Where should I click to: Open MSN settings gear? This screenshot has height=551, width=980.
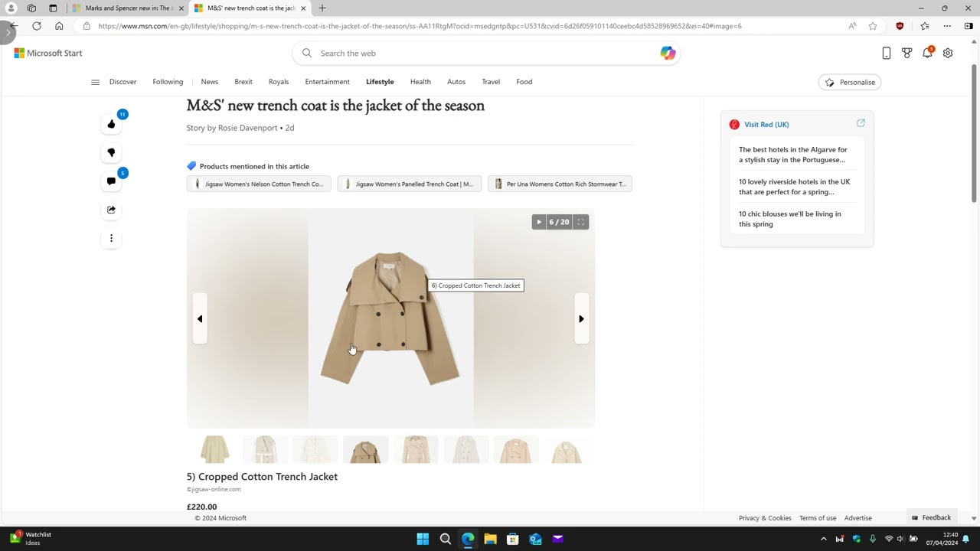pos(948,53)
